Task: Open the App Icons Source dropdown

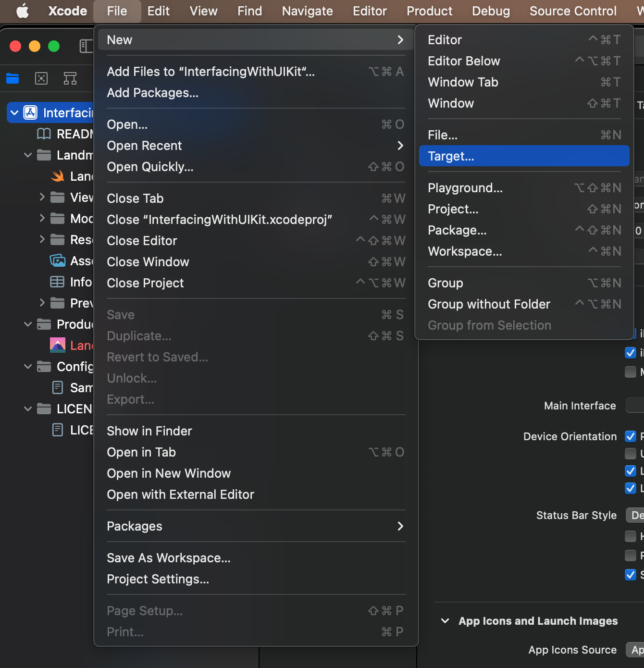Action: (x=635, y=650)
